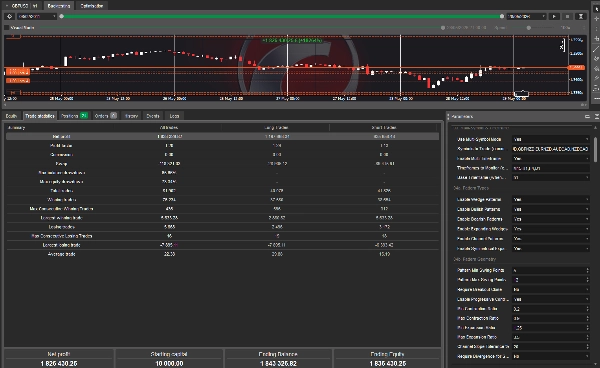Click chart scale icon near price axis
Viewport: 600px width, 368px height.
click(x=562, y=46)
